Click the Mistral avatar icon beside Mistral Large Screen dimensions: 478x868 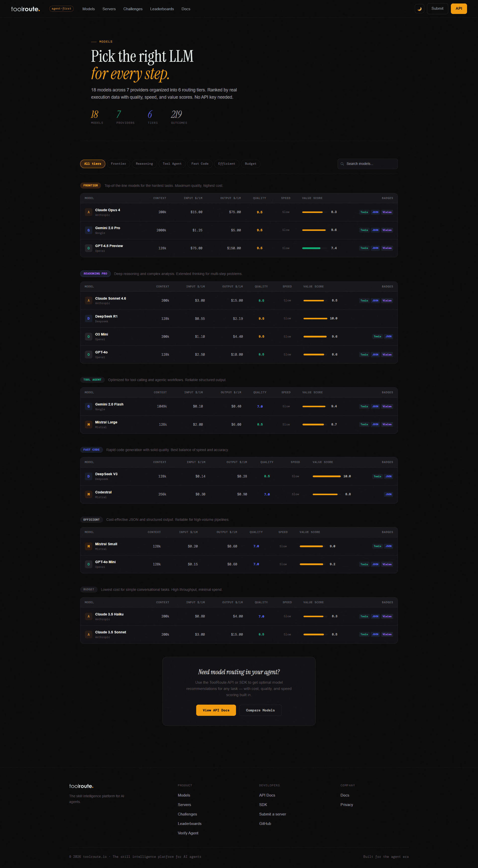pos(89,425)
